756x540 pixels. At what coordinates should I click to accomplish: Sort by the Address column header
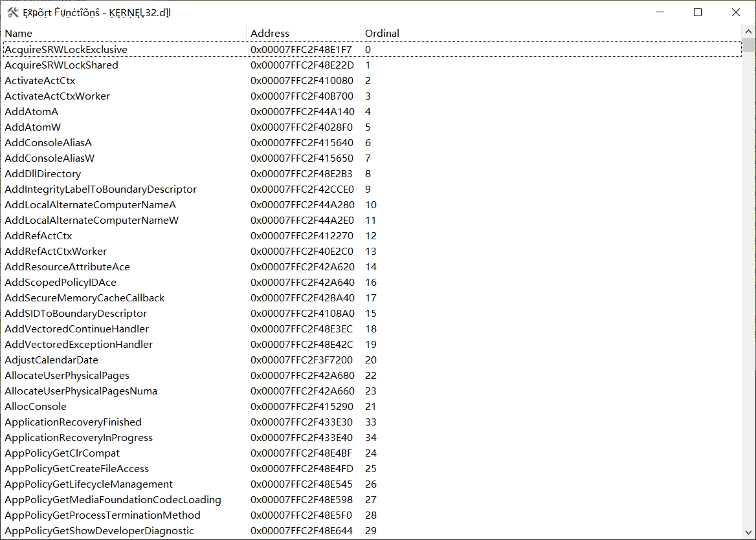(304, 33)
